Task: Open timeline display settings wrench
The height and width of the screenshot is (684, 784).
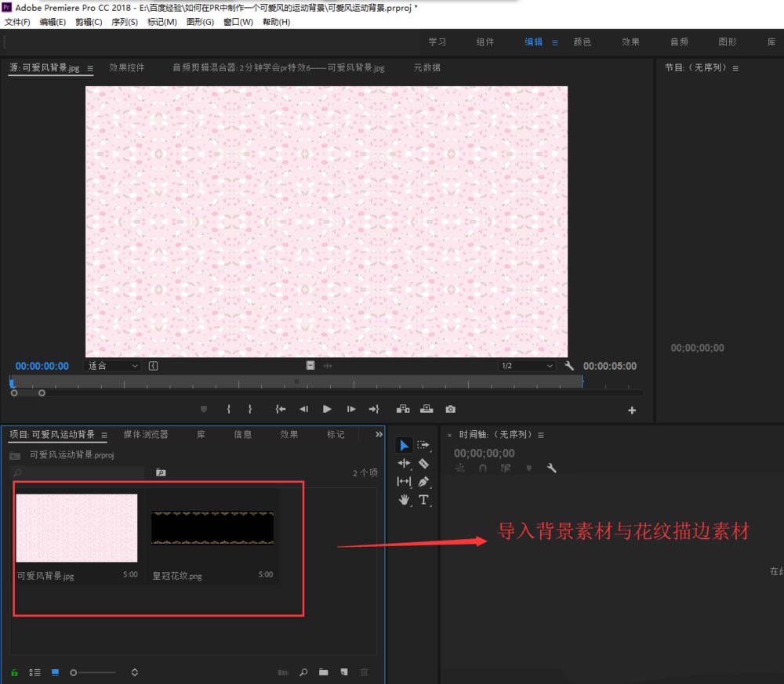Action: (x=551, y=469)
